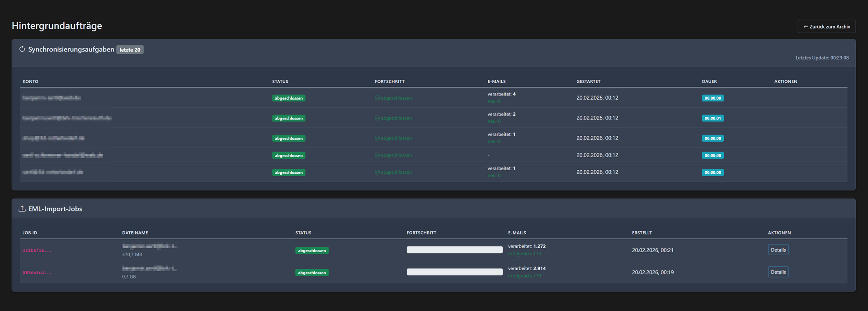Open Details for job 883de5cd
Screen dimensions: 868x311
(x=778, y=272)
